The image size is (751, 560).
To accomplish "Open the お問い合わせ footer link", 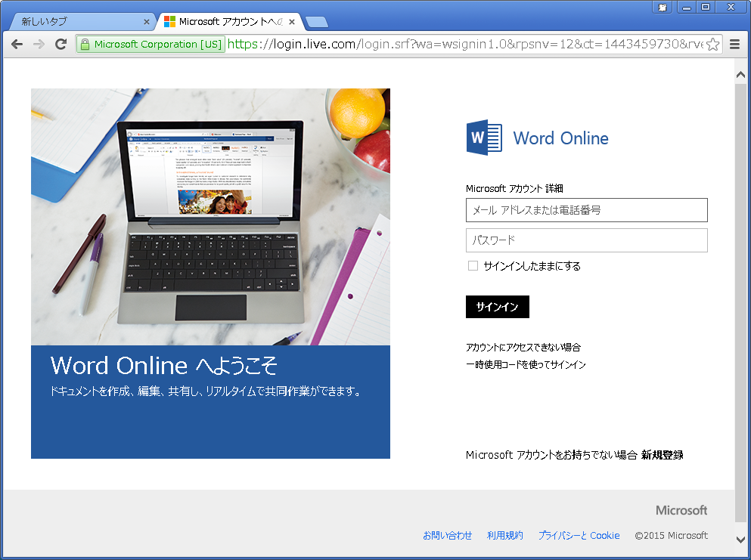I will point(447,536).
